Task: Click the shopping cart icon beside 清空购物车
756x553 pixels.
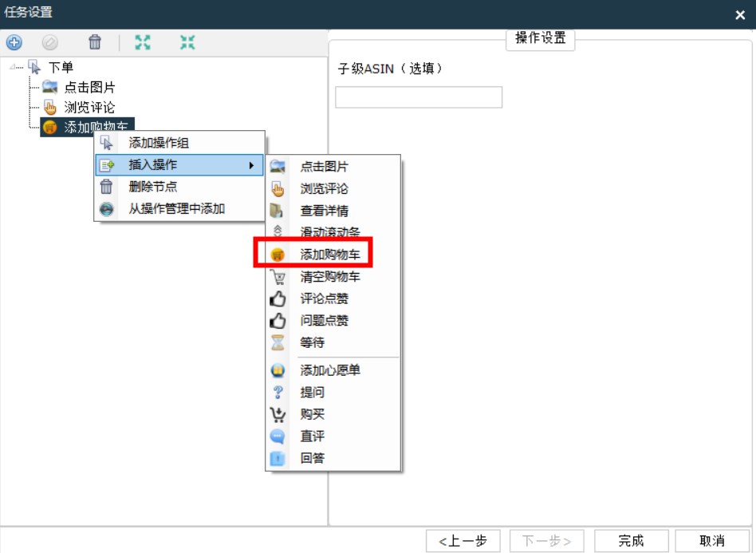Action: [x=278, y=277]
